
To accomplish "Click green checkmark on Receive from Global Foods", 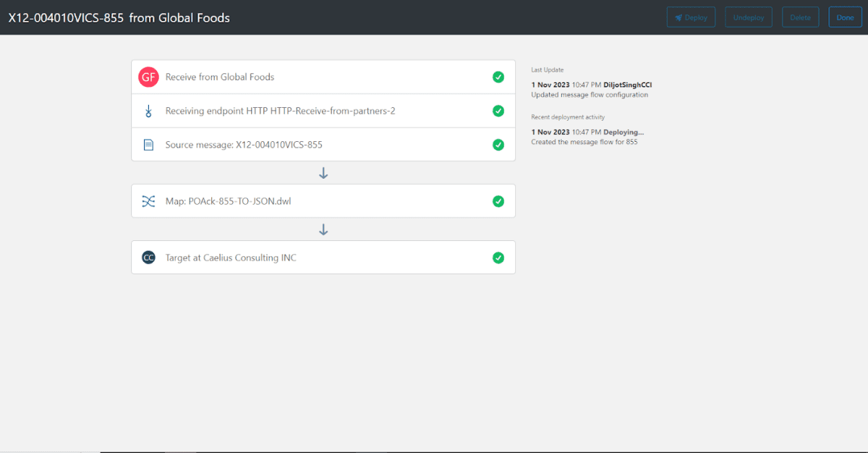I will click(x=498, y=77).
